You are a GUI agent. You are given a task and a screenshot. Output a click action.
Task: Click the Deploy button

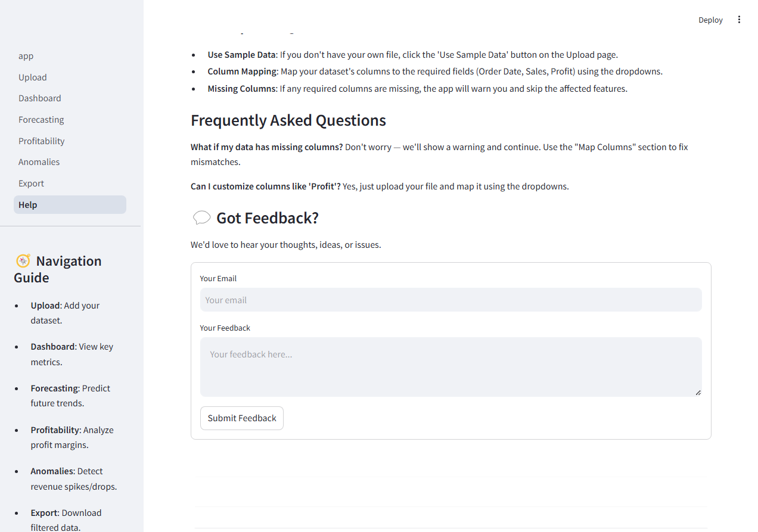point(710,20)
